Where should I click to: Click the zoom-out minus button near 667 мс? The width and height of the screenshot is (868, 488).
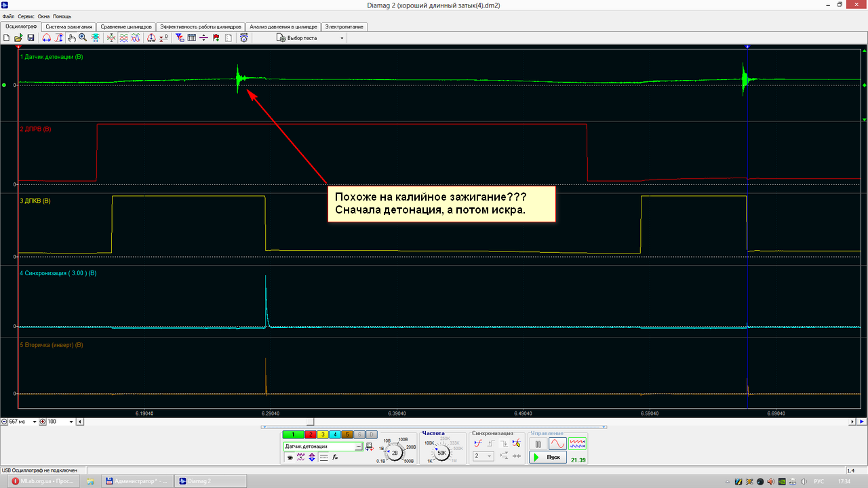(x=4, y=422)
